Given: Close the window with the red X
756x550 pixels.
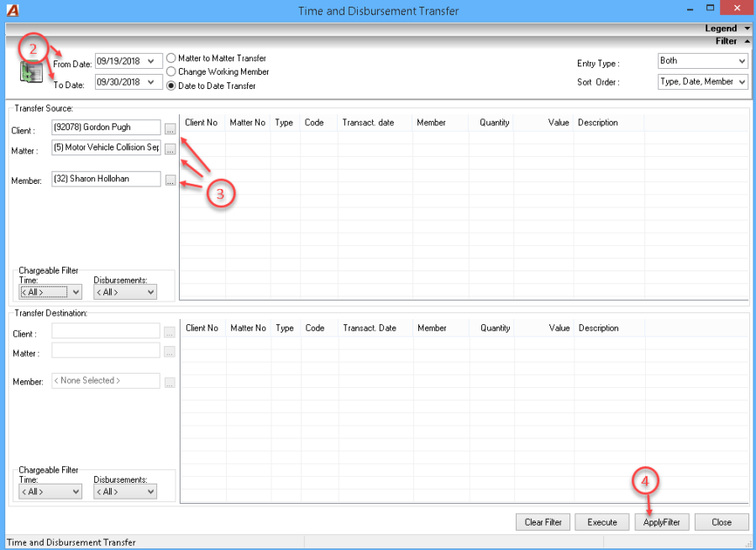Looking at the screenshot, I should coord(738,8).
